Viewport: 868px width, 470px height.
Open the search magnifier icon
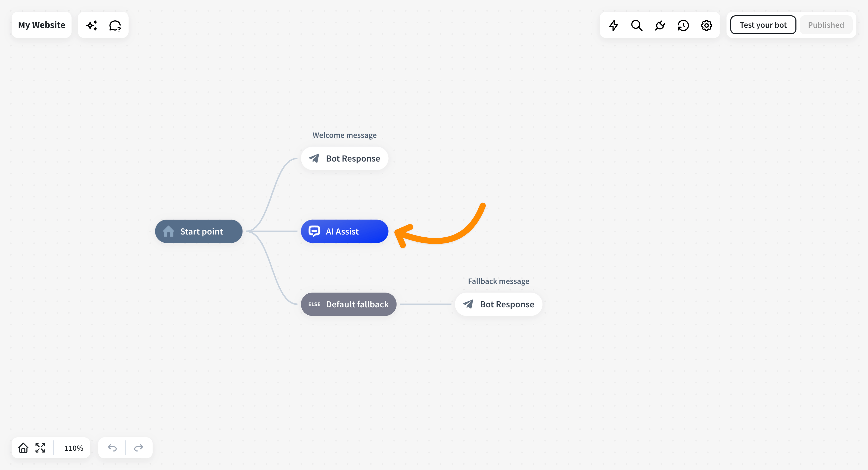(637, 25)
